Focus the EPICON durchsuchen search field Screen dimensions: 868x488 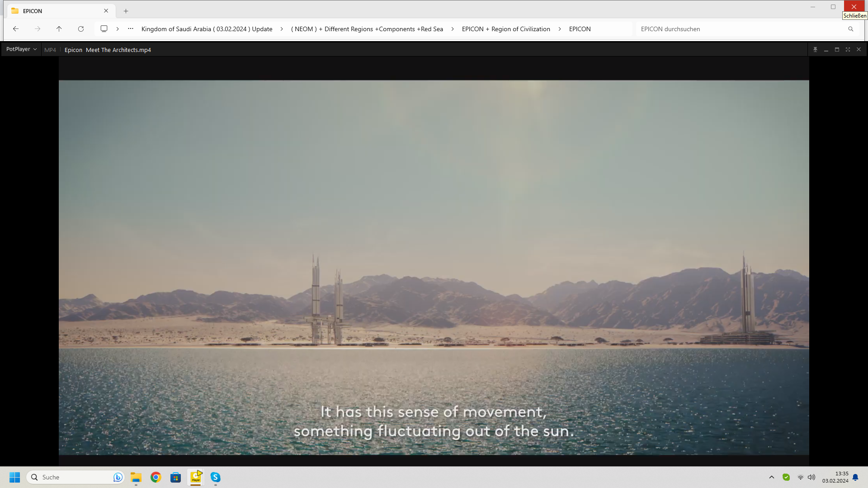click(741, 29)
